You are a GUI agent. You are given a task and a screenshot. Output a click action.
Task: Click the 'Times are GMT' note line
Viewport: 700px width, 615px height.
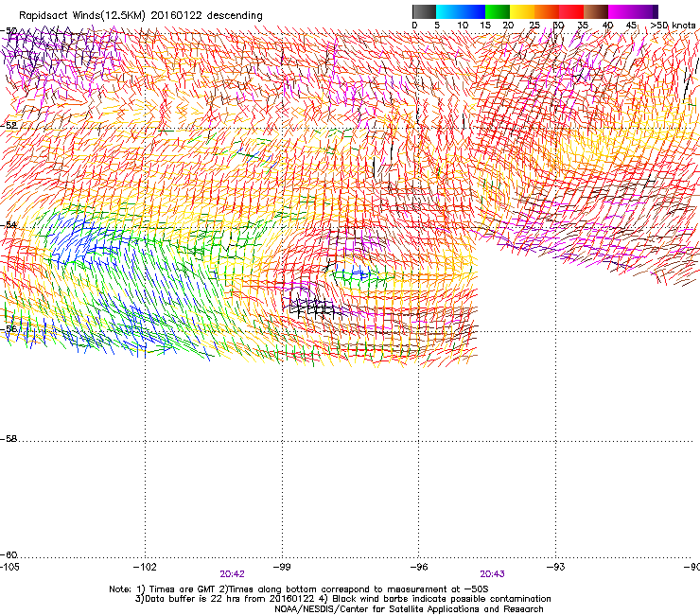tap(299, 589)
